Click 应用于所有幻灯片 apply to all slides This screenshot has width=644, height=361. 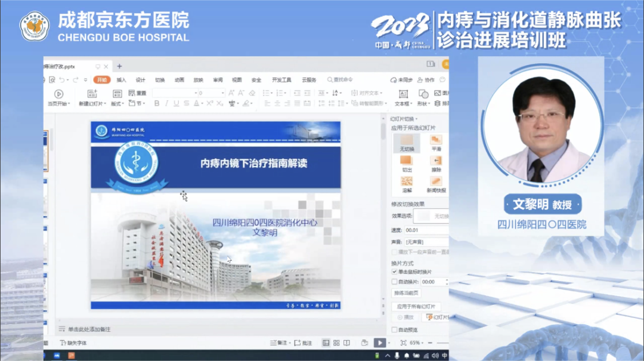(416, 306)
